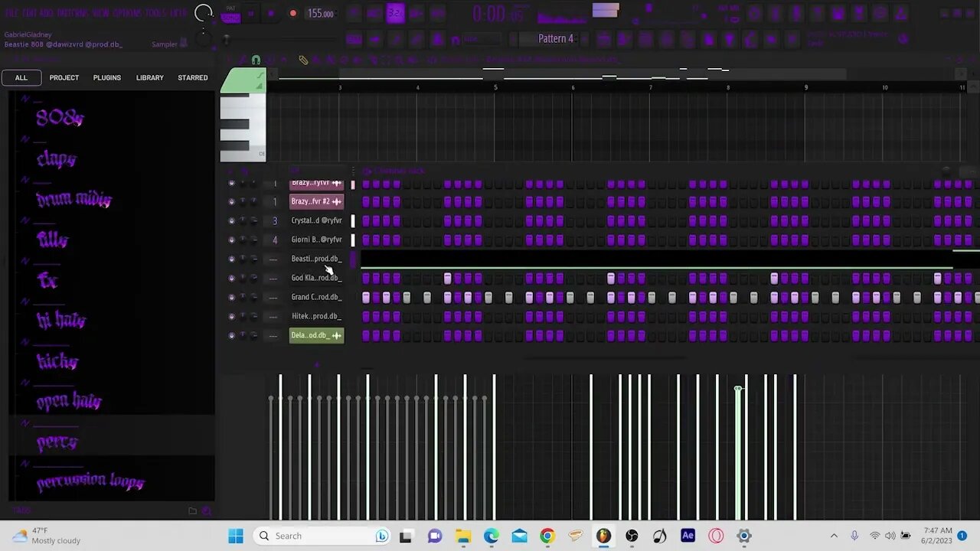Select the Hitek..prod.db_ channel button
The width and height of the screenshot is (980, 551).
(x=316, y=316)
